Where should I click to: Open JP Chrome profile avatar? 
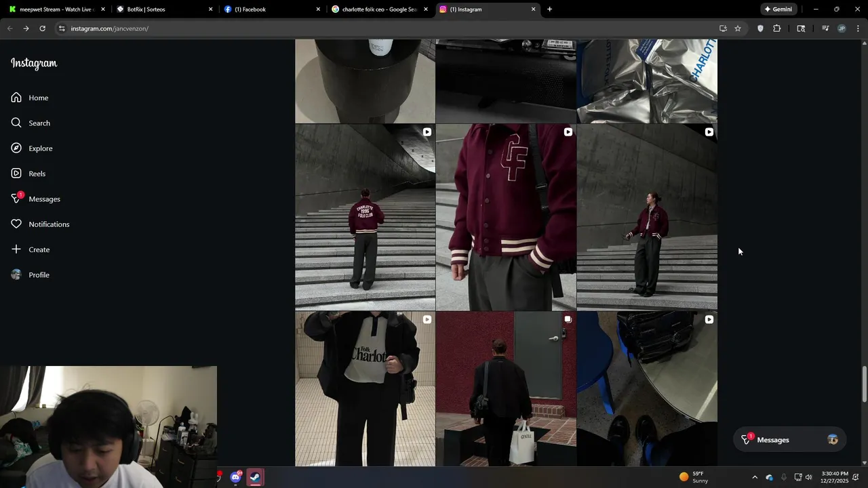[x=842, y=28]
